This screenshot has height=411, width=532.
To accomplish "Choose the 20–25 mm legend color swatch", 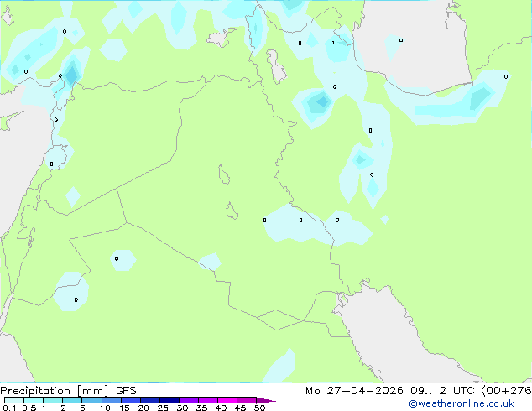I will [x=150, y=400].
